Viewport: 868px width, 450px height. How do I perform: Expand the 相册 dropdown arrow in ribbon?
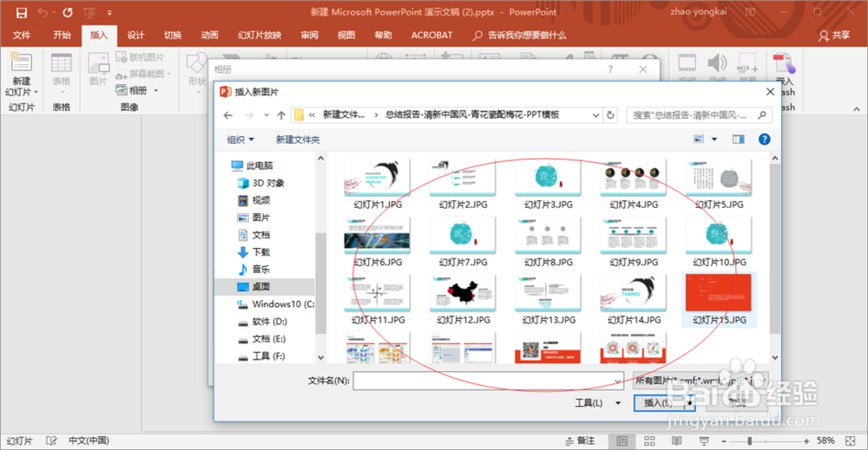click(156, 90)
